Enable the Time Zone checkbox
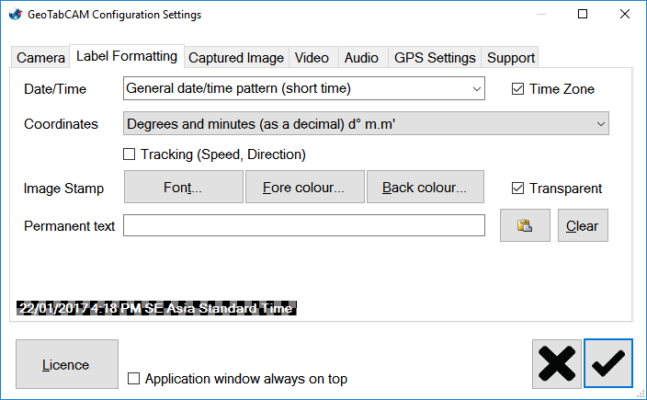Image resolution: width=647 pixels, height=400 pixels. (x=517, y=89)
